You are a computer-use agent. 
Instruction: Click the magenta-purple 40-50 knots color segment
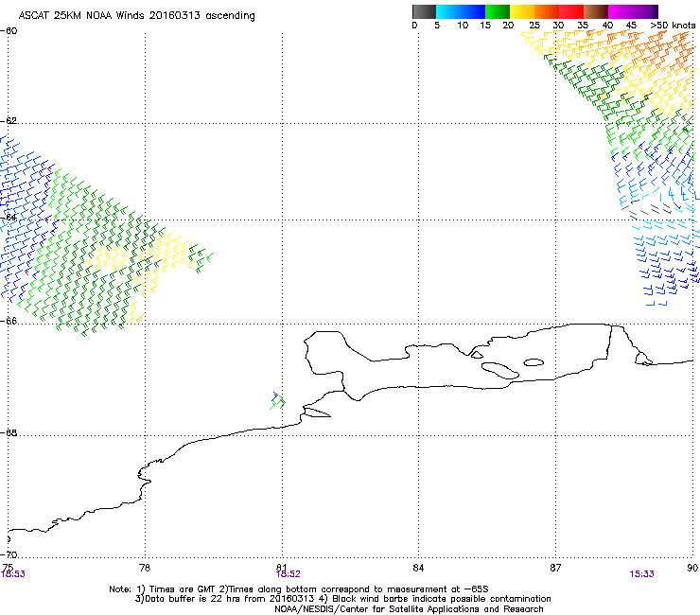coord(633,11)
